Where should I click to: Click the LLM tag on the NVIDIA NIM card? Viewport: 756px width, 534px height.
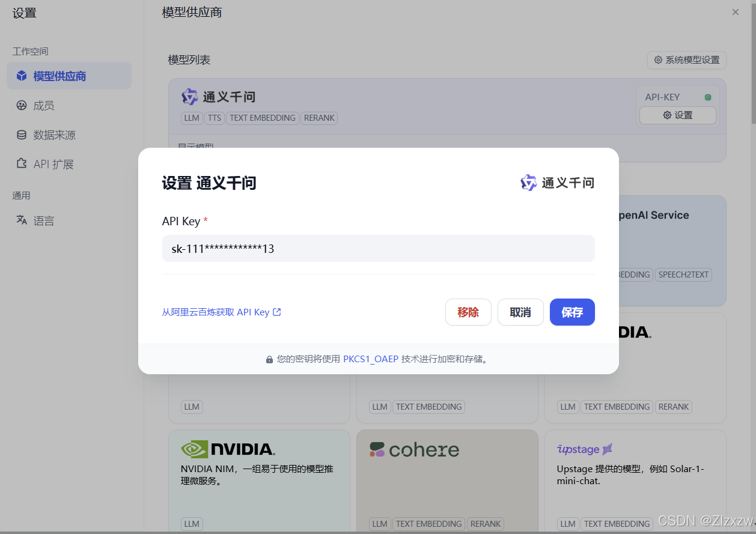pos(192,524)
